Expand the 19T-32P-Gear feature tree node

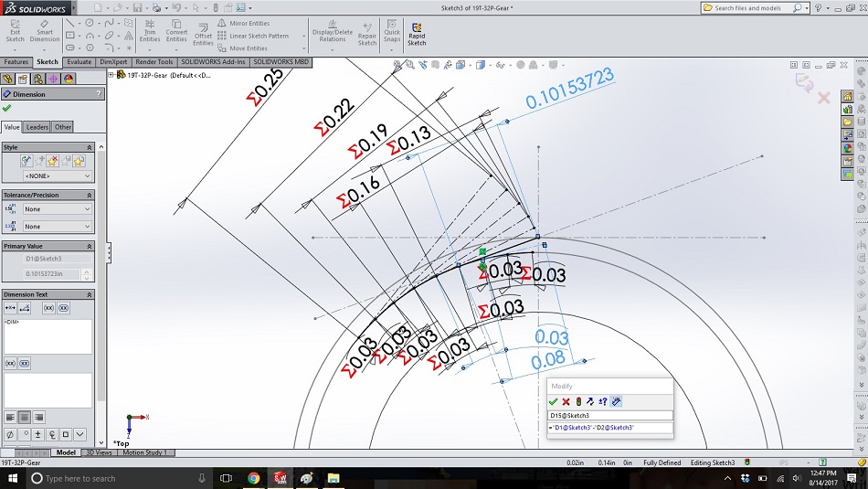pos(111,75)
